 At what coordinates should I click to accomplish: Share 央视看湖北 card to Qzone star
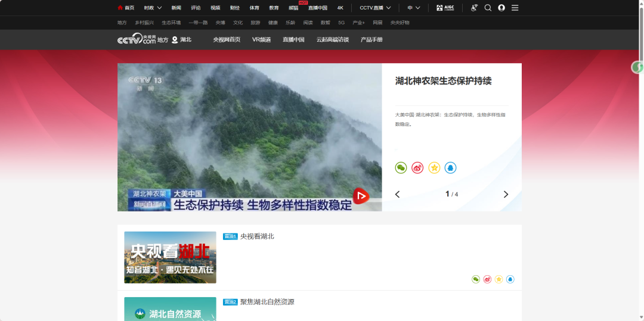(x=499, y=279)
